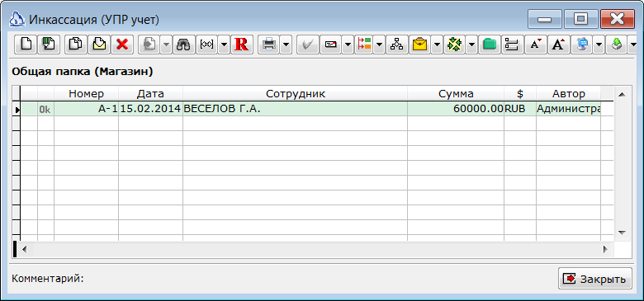
Task: Click the red R icon
Action: point(241,45)
